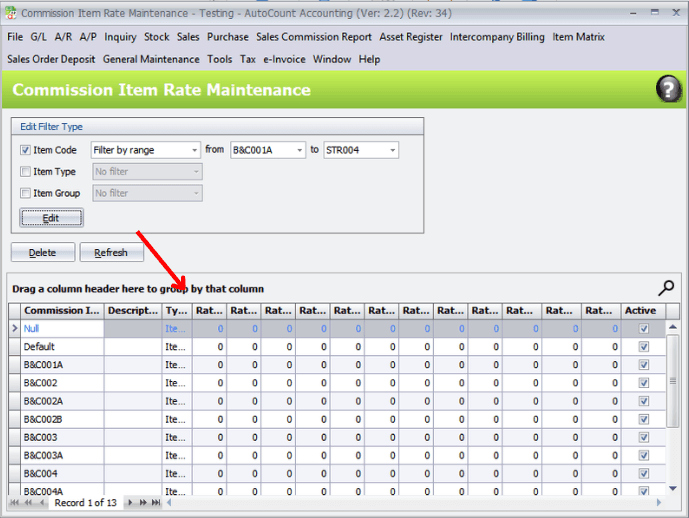Open the grid search magnifier icon
The height and width of the screenshot is (518, 689).
(x=666, y=288)
